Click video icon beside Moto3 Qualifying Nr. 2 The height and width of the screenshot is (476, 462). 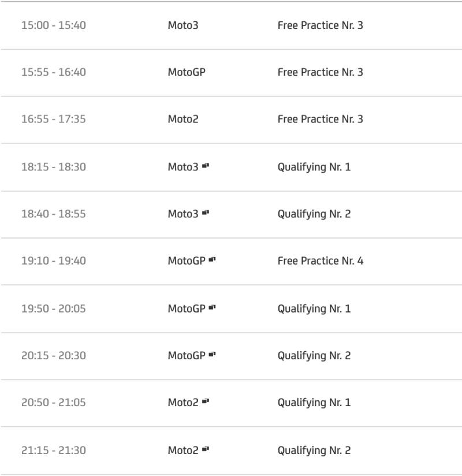click(206, 213)
